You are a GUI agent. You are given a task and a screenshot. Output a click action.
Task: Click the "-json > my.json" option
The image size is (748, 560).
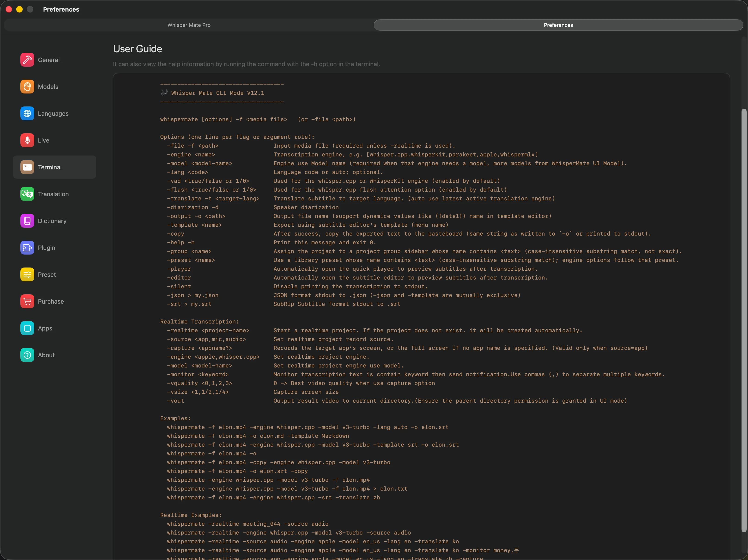coord(193,295)
